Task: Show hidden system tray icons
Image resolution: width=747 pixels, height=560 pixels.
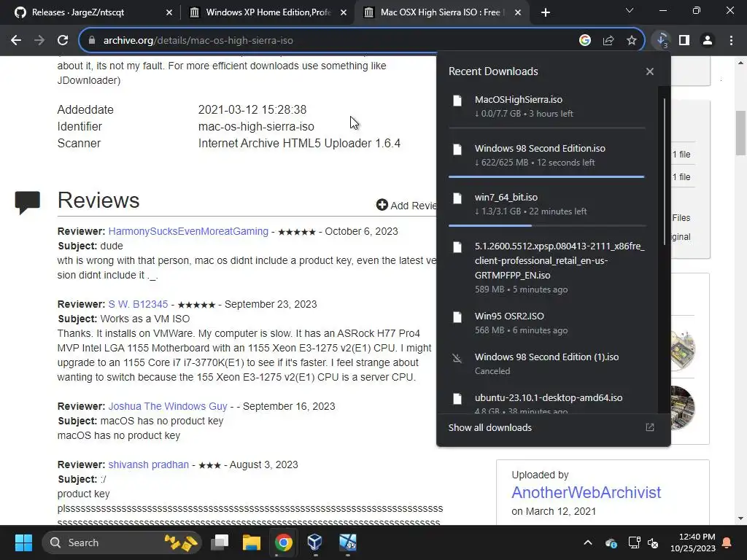Action: (x=588, y=542)
